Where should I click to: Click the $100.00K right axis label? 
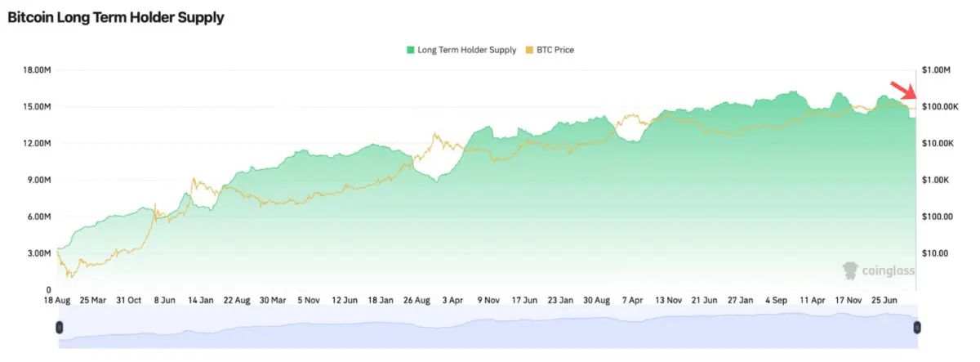(940, 107)
